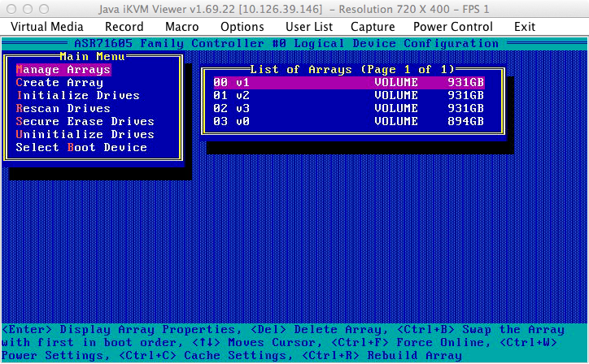Choose Initialize Drives option
This screenshot has width=589, height=364.
pyautogui.click(x=78, y=95)
